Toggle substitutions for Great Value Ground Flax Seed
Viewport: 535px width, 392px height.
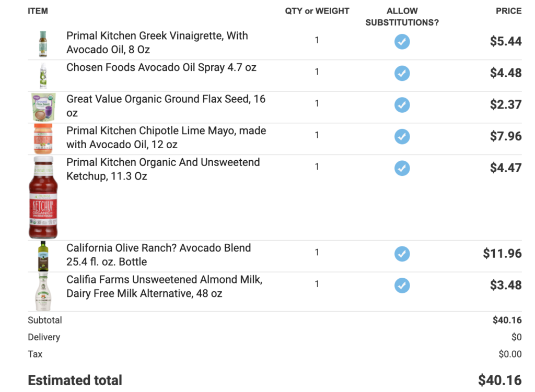pos(402,104)
